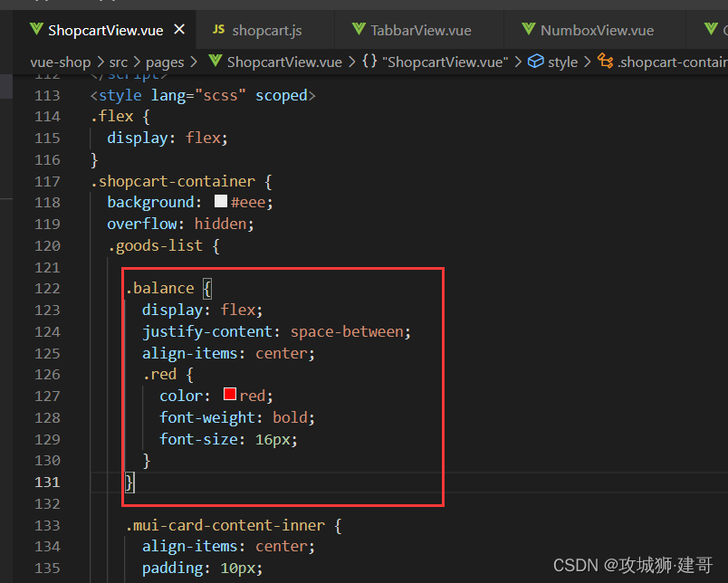The width and height of the screenshot is (728, 583).
Task: Click line number 131 in gutter
Action: 47,483
